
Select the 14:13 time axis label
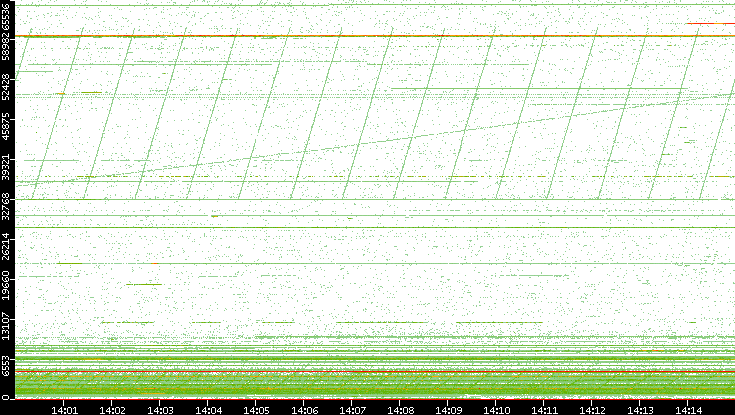coord(641,410)
